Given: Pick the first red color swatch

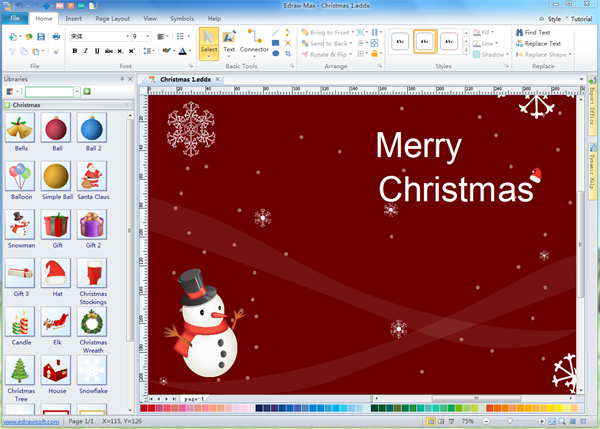Looking at the screenshot, I should pyautogui.click(x=143, y=408).
